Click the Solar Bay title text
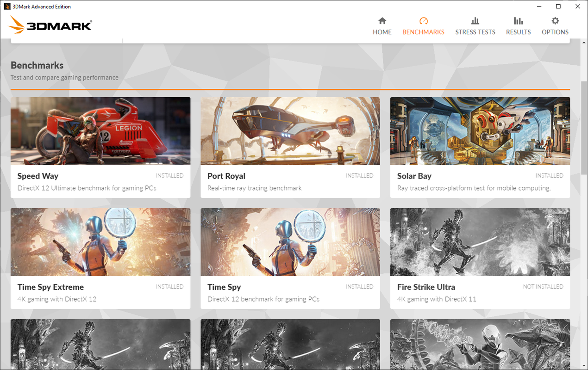 [x=414, y=176]
